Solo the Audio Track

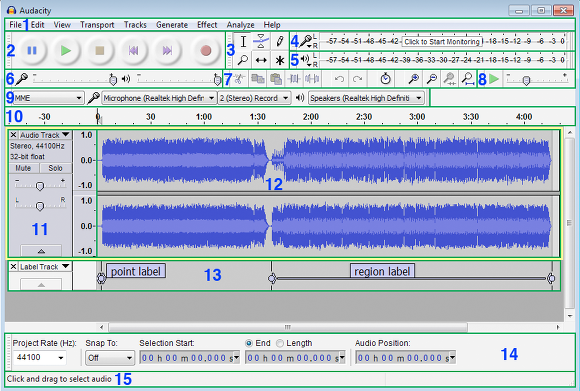click(55, 168)
